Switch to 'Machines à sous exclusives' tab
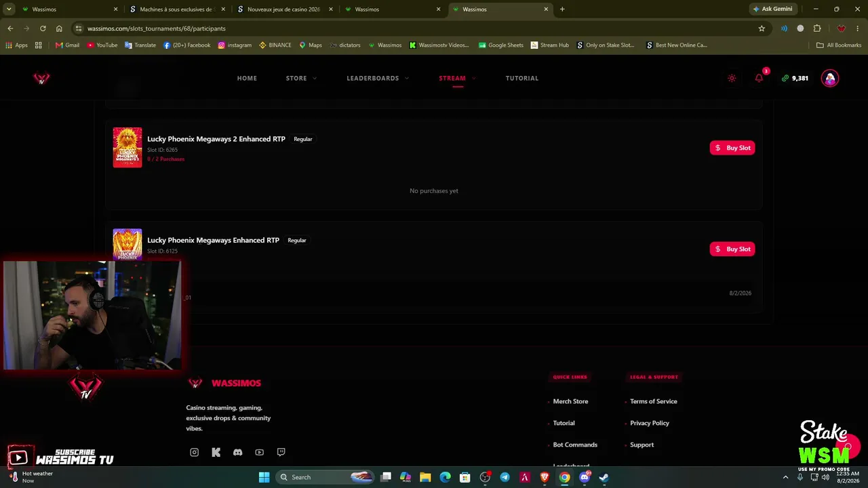 pos(176,9)
